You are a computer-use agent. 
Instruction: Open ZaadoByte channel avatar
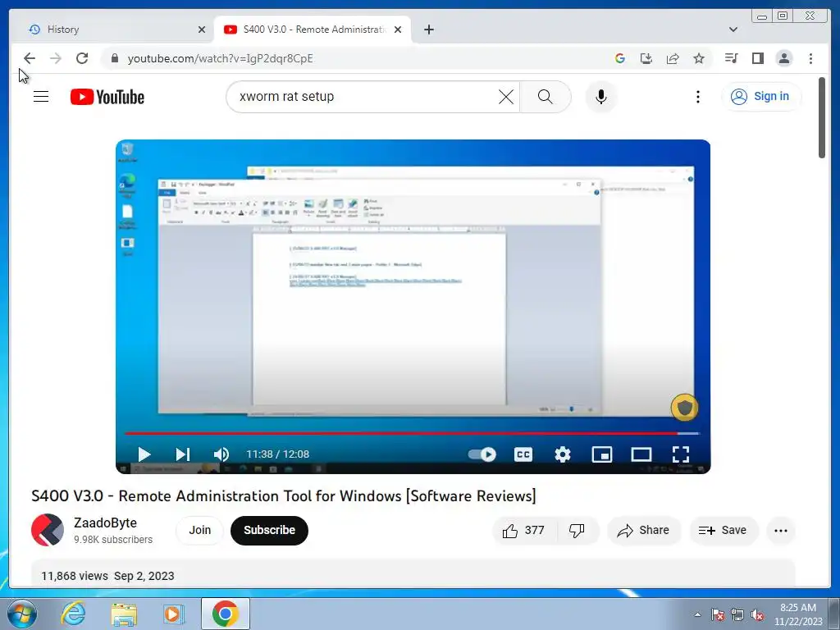coord(48,530)
